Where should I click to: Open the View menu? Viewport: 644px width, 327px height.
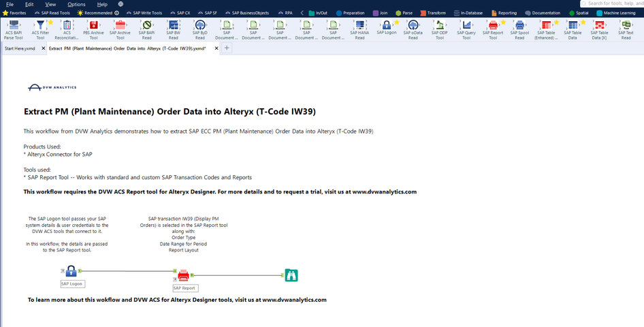(50, 4)
